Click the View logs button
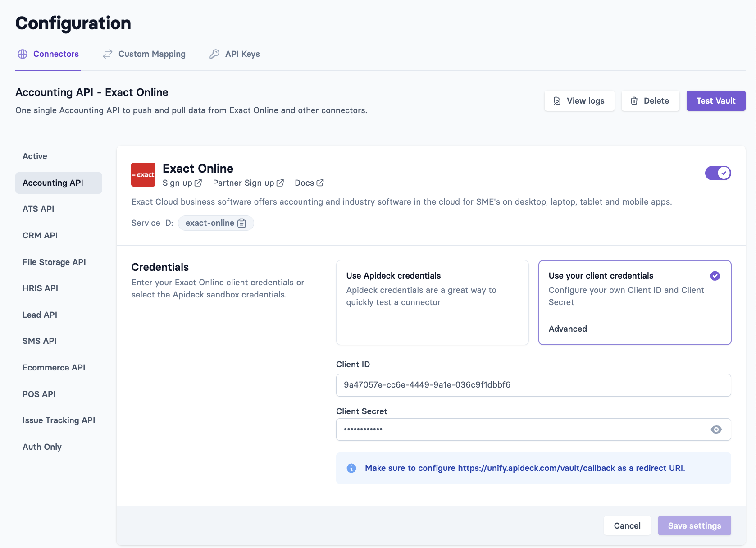 pyautogui.click(x=579, y=101)
